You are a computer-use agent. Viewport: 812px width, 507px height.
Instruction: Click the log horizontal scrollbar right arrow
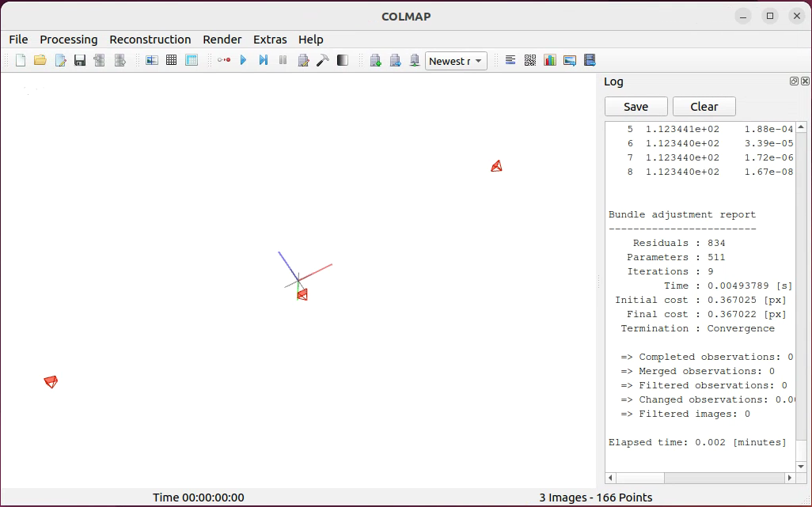pos(790,478)
